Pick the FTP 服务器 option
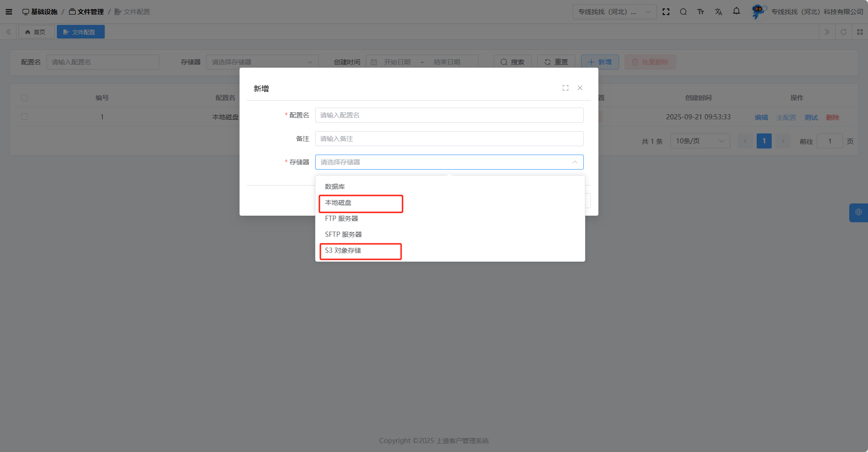 (x=341, y=218)
